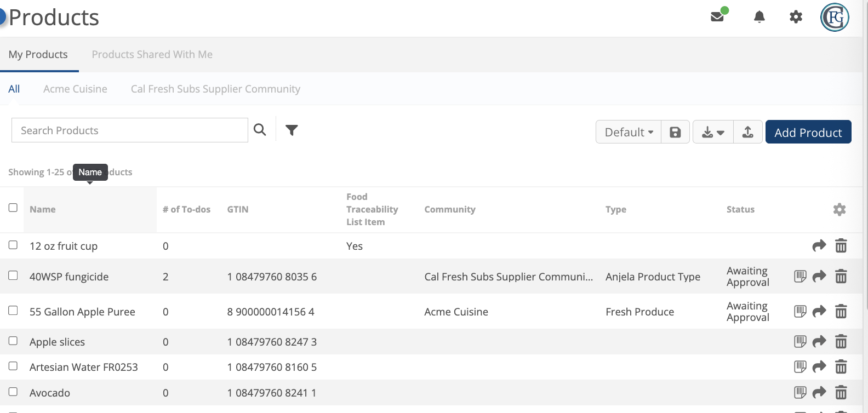Open barcode icon for 40WSP fungicide
The width and height of the screenshot is (868, 413).
[800, 277]
